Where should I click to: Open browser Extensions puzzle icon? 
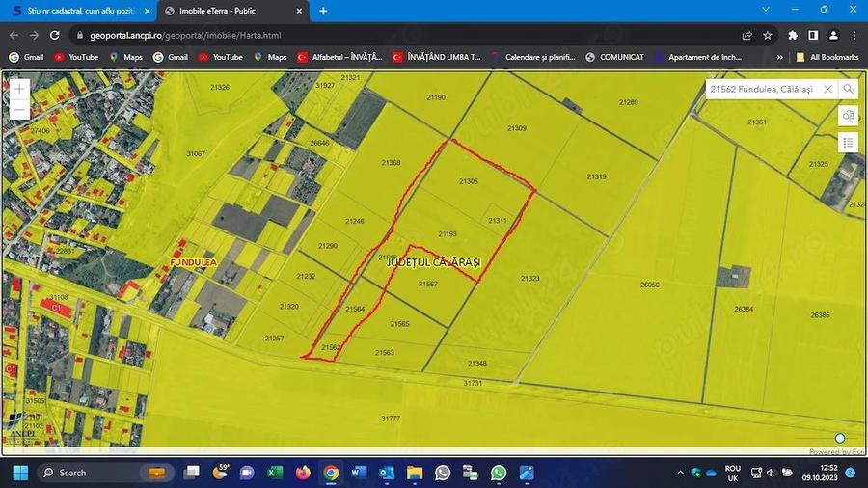click(x=793, y=35)
